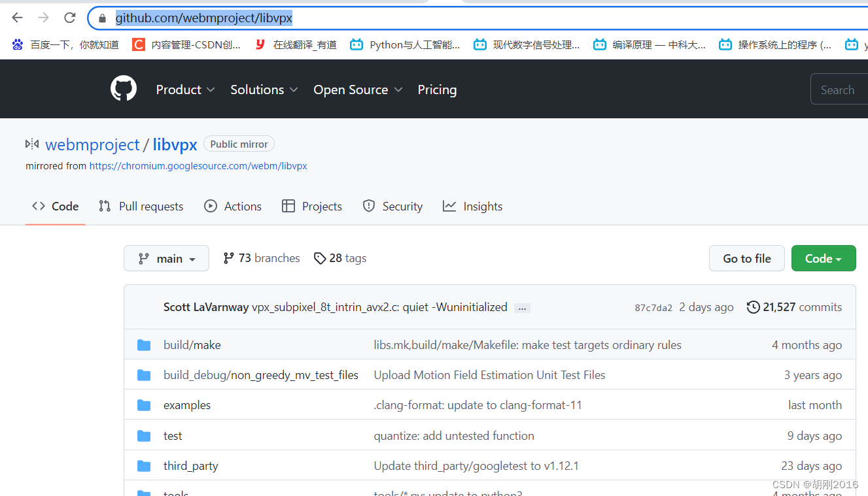Click the Public mirror badge
Viewport: 868px width, 496px height.
click(x=239, y=144)
